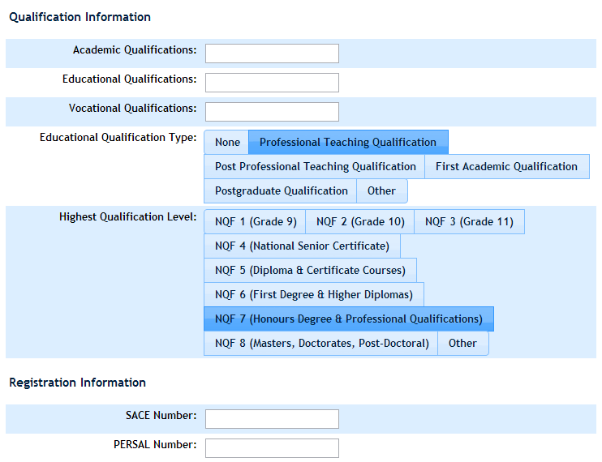Select Postgraduate Qualification option
602x462 pixels.
click(x=281, y=190)
